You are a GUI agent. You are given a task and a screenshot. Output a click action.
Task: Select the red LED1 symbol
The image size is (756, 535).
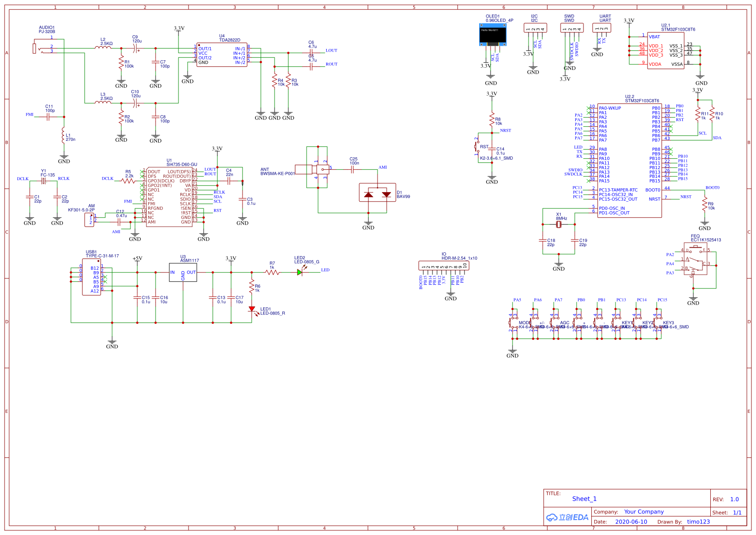click(252, 309)
